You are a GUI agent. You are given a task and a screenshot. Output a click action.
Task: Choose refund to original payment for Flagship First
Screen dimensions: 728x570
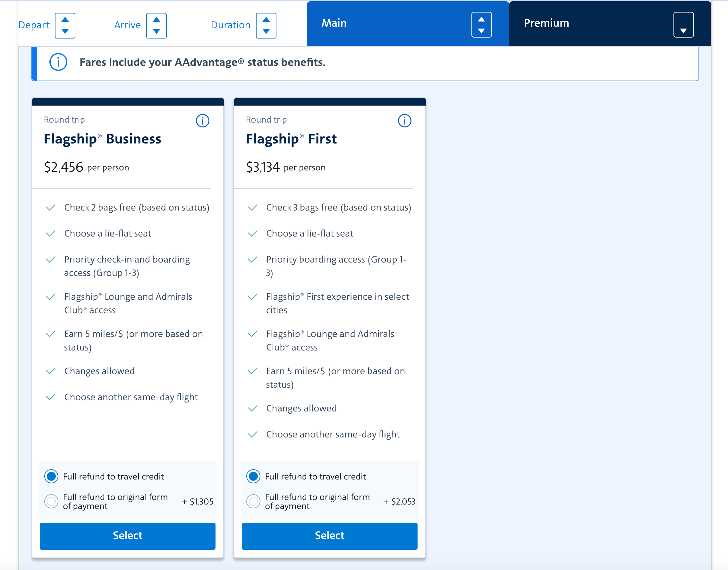click(x=253, y=501)
